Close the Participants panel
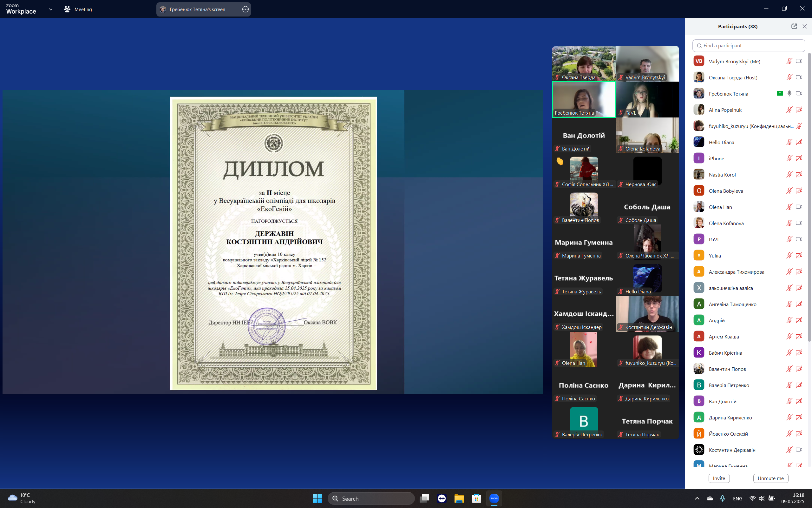Viewport: 812px width, 508px height. point(805,26)
